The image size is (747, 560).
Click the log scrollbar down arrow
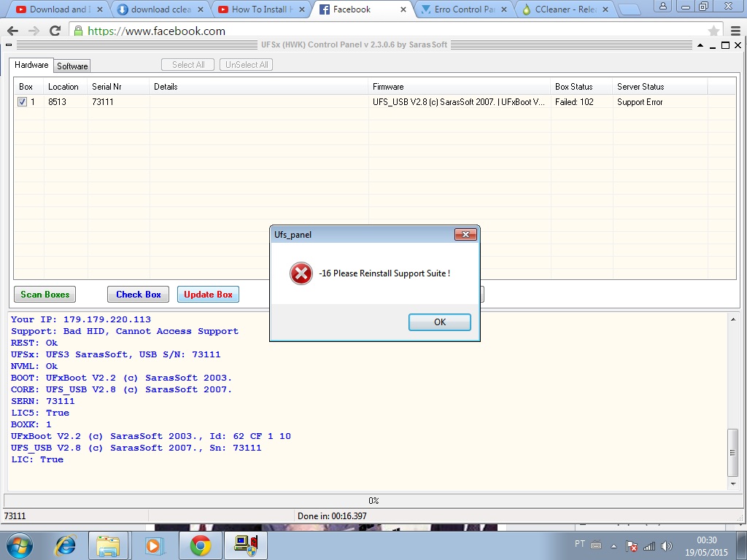tap(732, 484)
